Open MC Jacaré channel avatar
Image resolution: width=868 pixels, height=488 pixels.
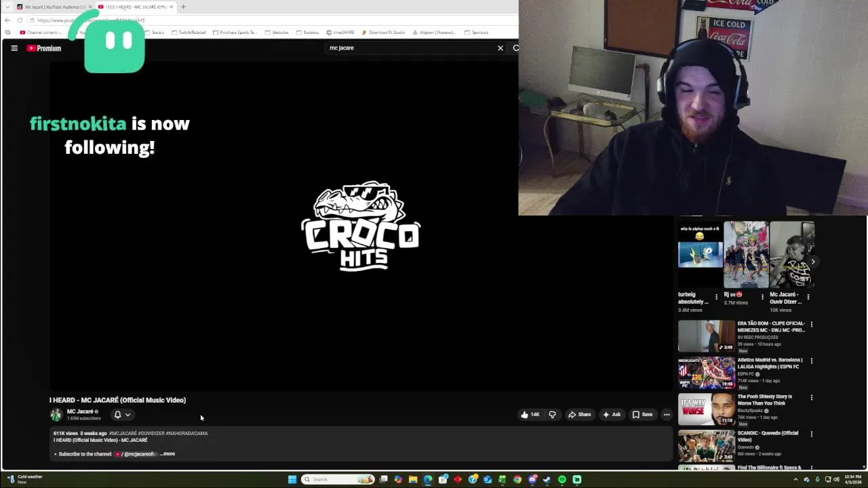click(x=56, y=415)
